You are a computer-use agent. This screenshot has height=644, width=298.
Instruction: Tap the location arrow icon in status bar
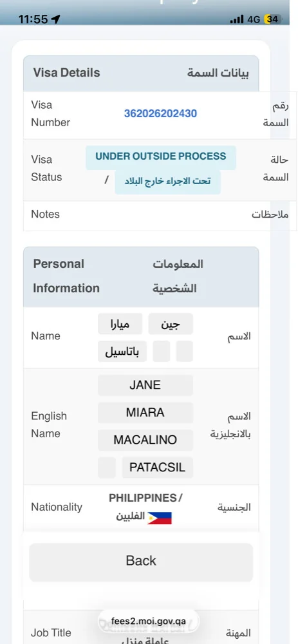point(56,19)
